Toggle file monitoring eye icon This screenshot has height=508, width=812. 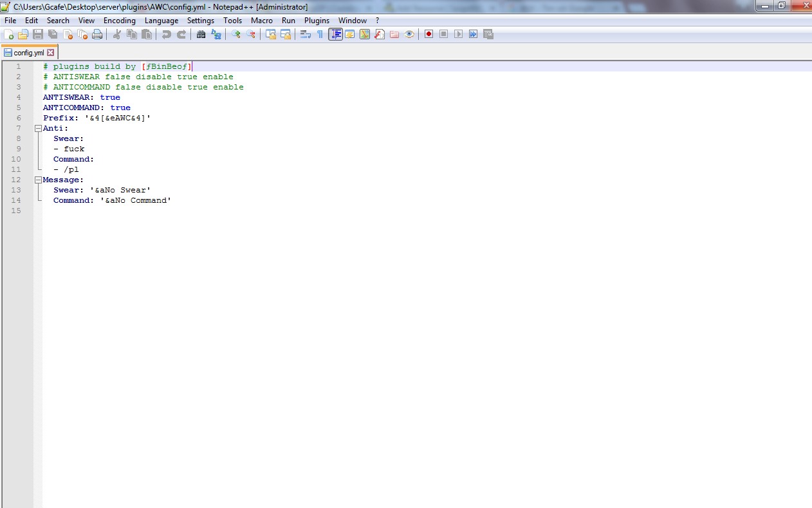tap(409, 34)
